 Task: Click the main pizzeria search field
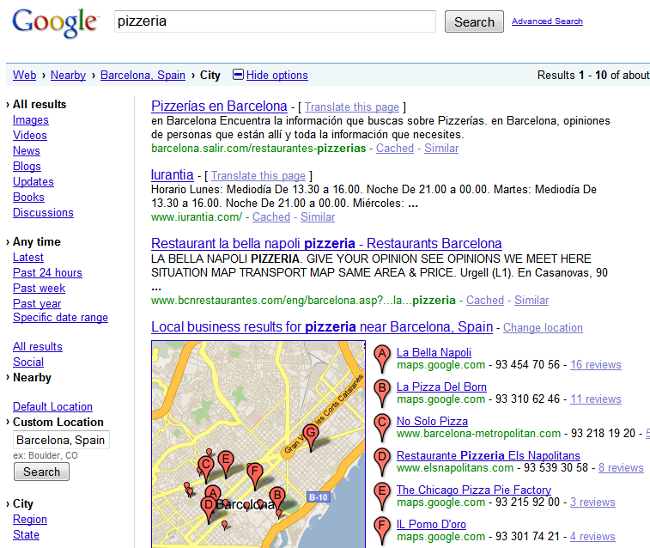(x=275, y=22)
